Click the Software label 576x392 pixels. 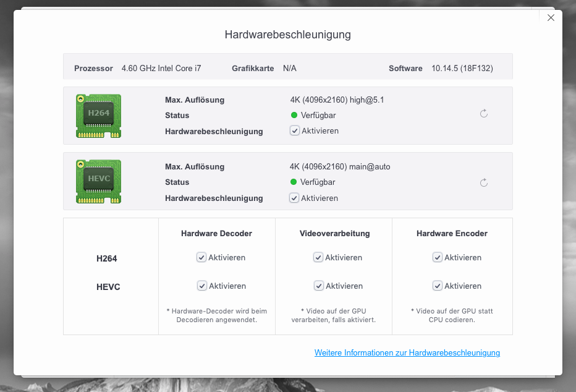(x=405, y=69)
